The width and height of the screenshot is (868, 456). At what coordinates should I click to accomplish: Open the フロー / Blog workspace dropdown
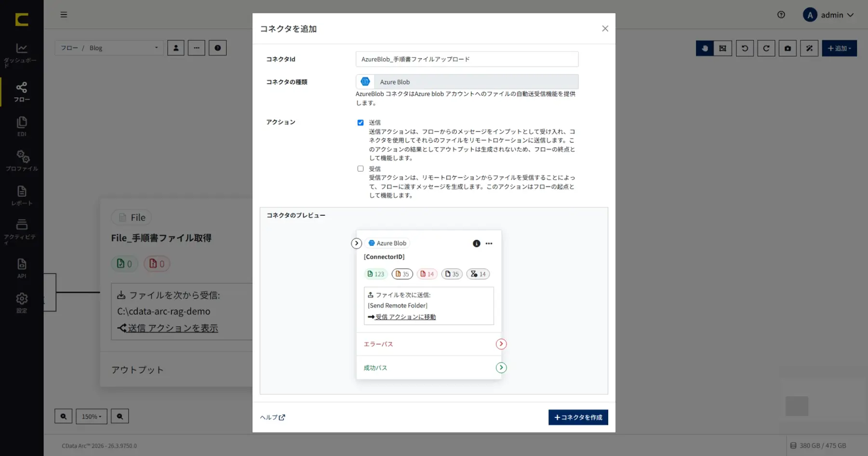pos(109,48)
